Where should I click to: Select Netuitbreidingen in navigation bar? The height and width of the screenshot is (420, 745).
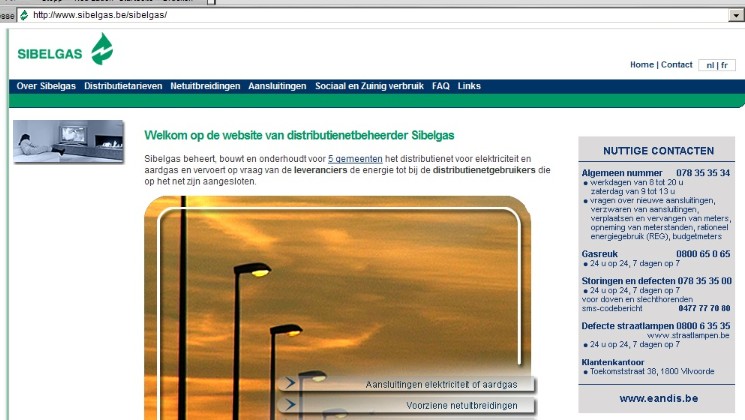pos(205,86)
